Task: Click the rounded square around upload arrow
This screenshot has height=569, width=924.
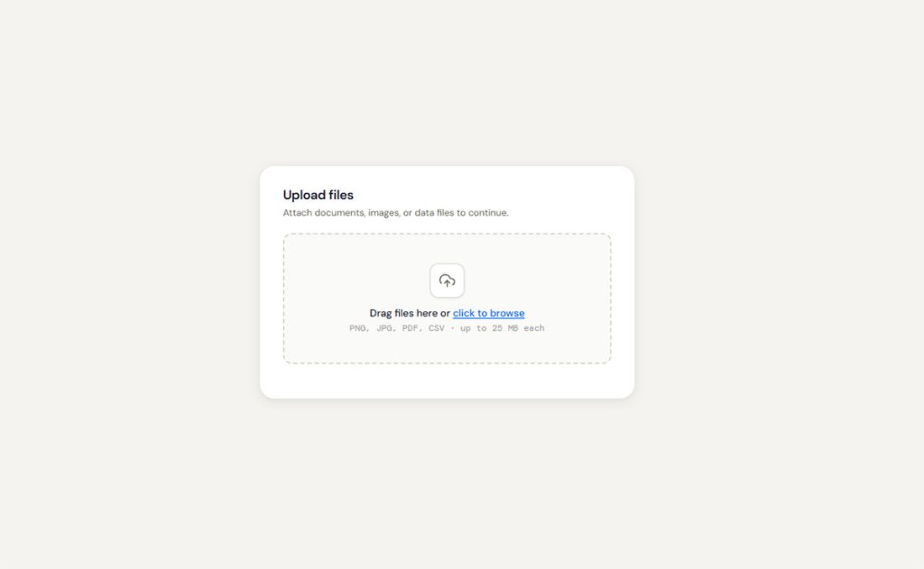Action: point(447,280)
